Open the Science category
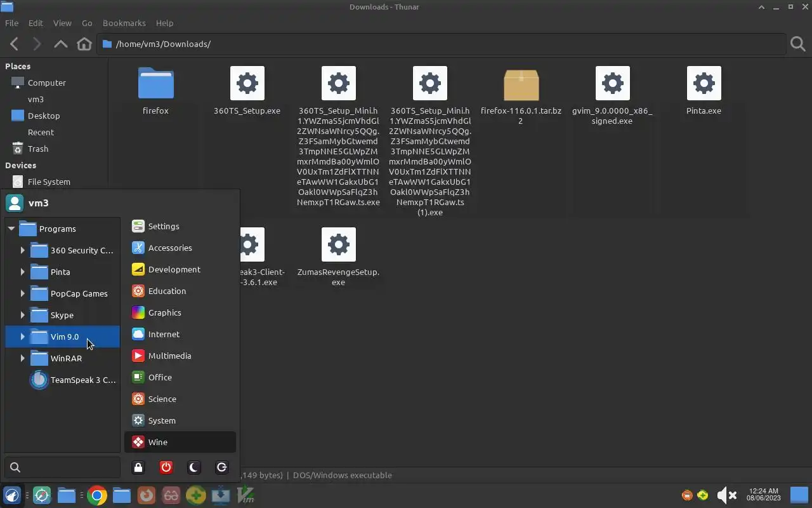This screenshot has width=812, height=508. pyautogui.click(x=180, y=399)
